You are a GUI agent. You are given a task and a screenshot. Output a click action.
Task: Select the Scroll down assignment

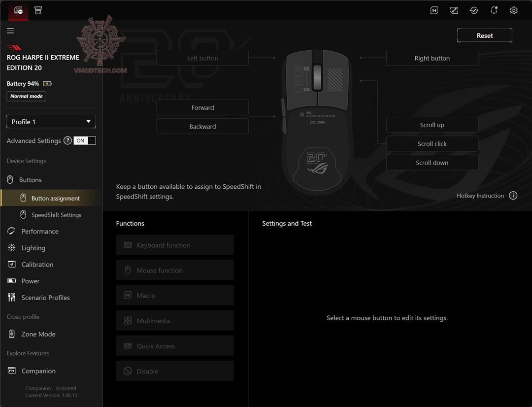tap(432, 163)
